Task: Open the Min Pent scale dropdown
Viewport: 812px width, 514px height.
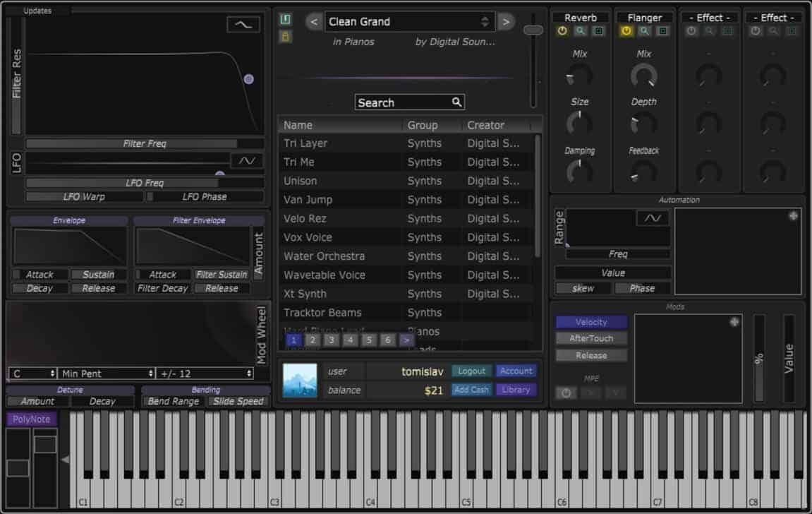Action: click(x=106, y=373)
